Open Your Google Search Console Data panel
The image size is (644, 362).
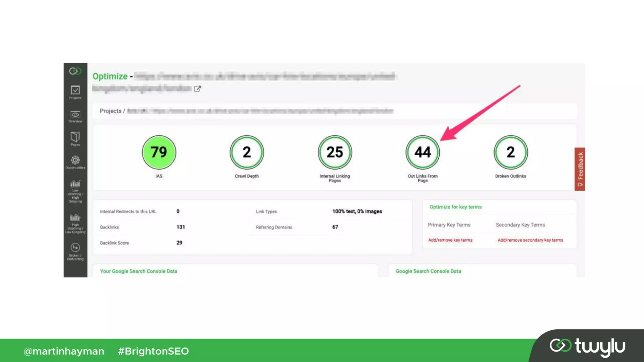tap(139, 271)
